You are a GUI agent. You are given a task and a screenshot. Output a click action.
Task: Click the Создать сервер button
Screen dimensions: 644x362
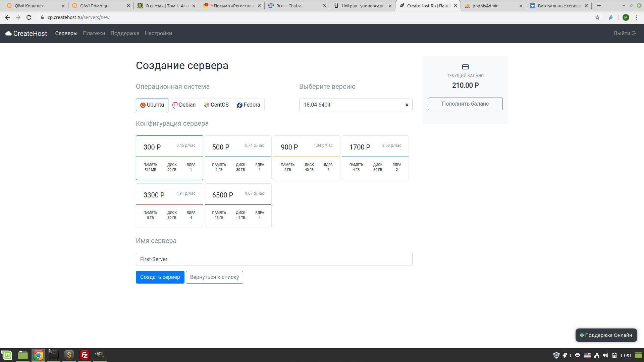(x=160, y=277)
